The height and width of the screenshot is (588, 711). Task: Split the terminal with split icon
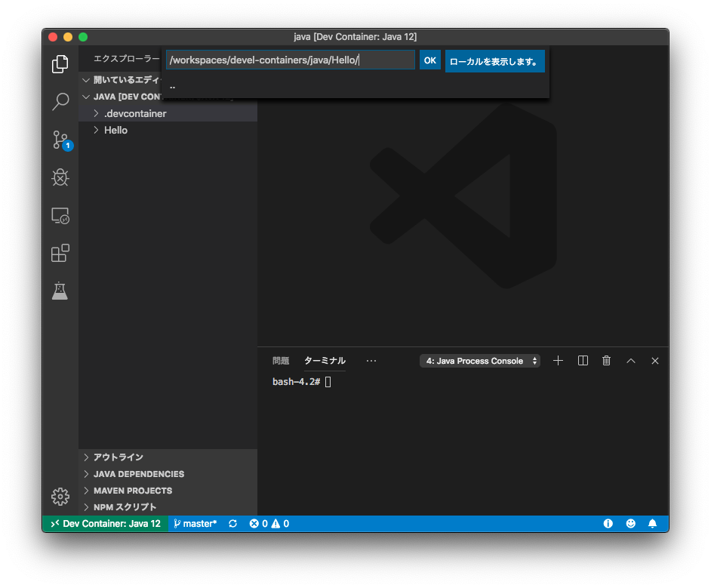583,360
